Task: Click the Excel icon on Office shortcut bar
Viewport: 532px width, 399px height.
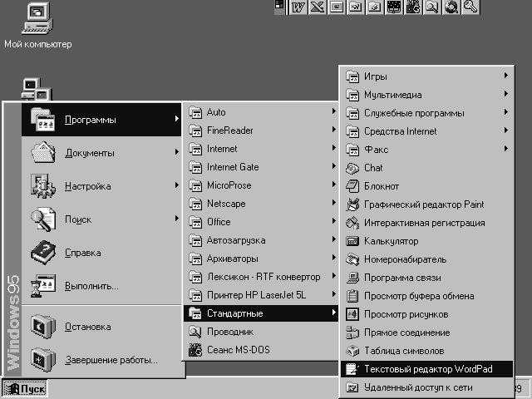Action: pyautogui.click(x=318, y=7)
